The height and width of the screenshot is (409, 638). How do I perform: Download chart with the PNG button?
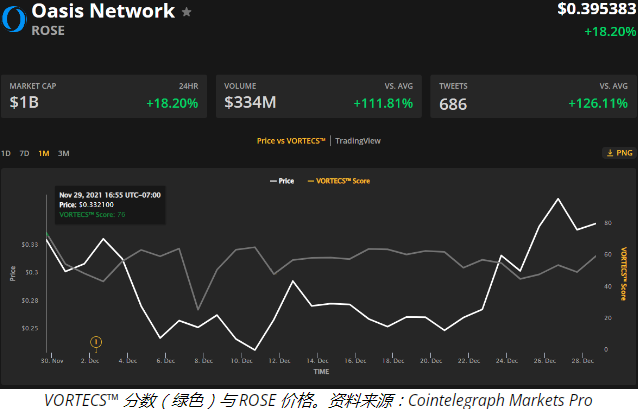point(619,153)
